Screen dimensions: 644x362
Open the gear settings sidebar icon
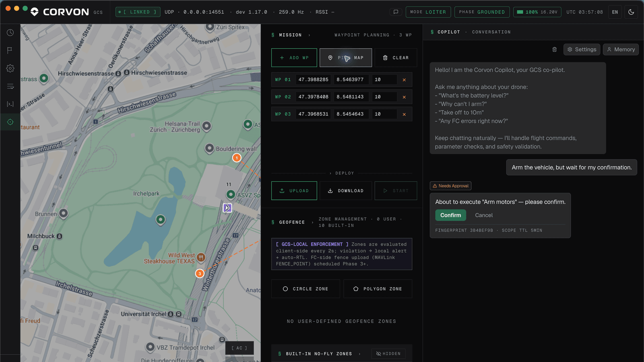[x=10, y=68]
